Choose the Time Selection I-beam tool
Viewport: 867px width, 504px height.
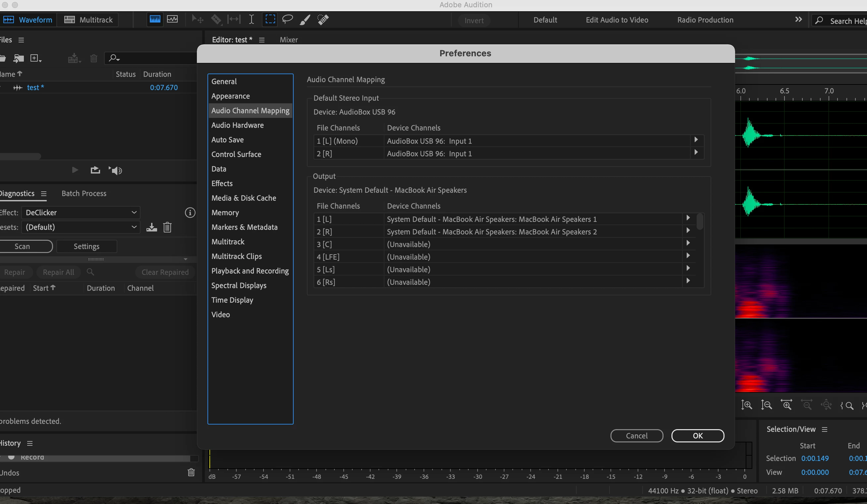(x=252, y=20)
